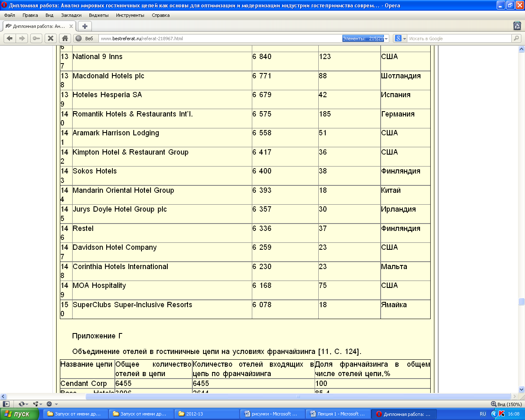Open the Инструменты menu
The image size is (525, 420).
[130, 15]
